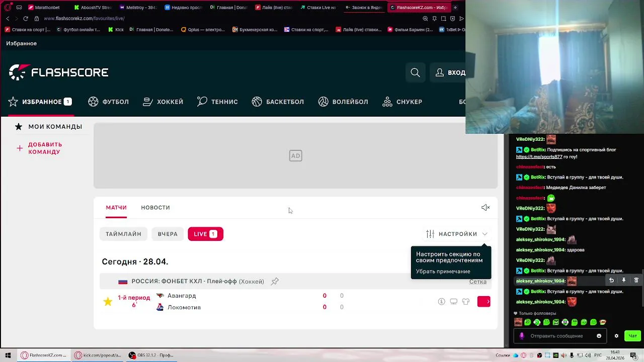Reload the browser page

[x=26, y=19]
